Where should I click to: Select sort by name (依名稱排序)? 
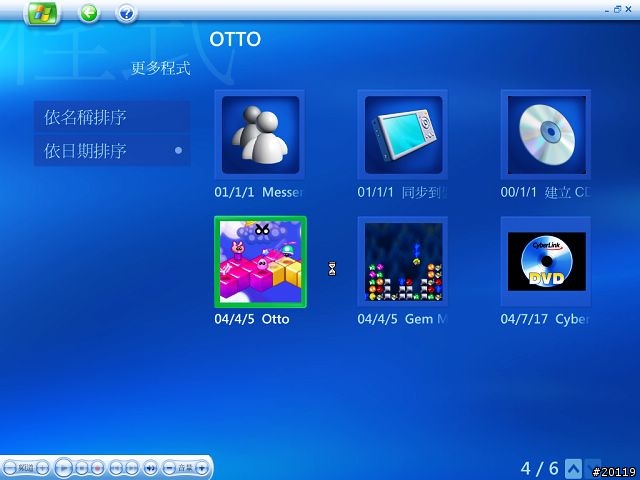point(112,117)
